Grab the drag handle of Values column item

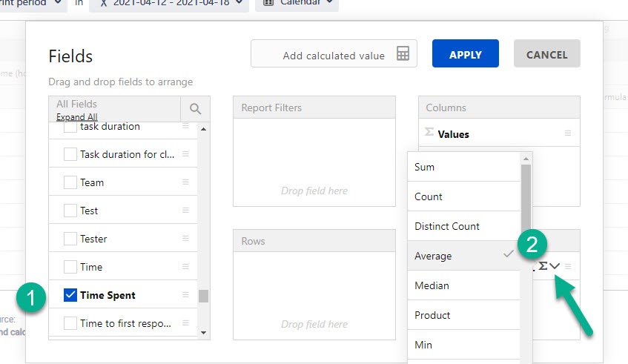tap(568, 133)
